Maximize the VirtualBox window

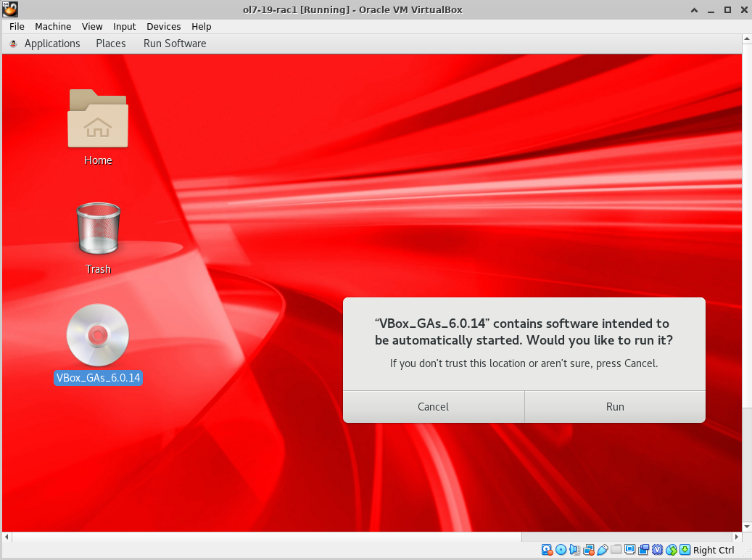click(727, 9)
